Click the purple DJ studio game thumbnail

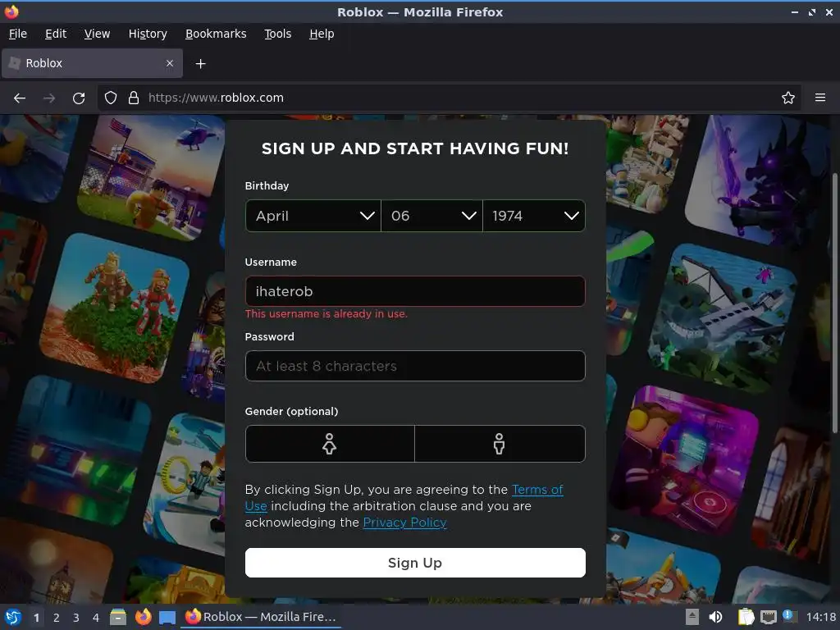(684, 461)
